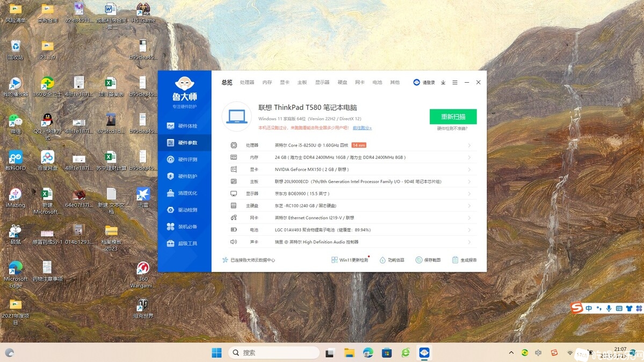
Task: Click the battery icon in 电池 row
Action: click(234, 230)
